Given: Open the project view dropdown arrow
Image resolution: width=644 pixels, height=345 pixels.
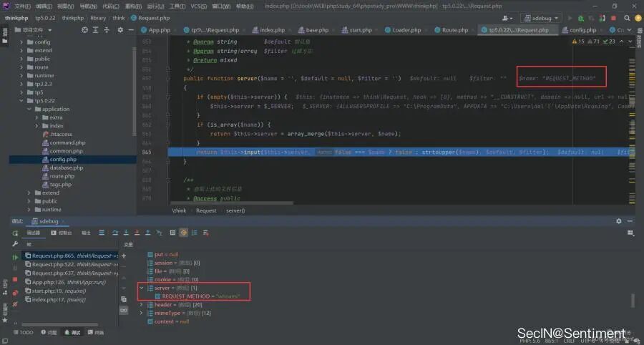Looking at the screenshot, I should click(x=50, y=30).
